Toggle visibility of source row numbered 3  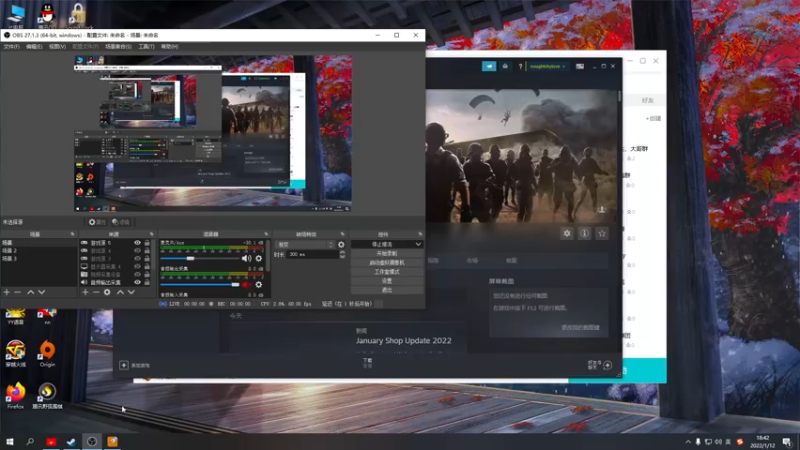(x=137, y=259)
